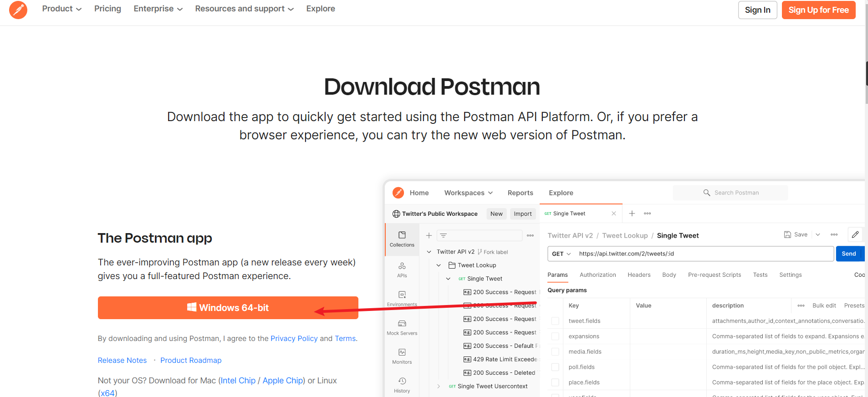868x397 pixels.
Task: Enable the expansions parameter checkbox
Action: 555,336
